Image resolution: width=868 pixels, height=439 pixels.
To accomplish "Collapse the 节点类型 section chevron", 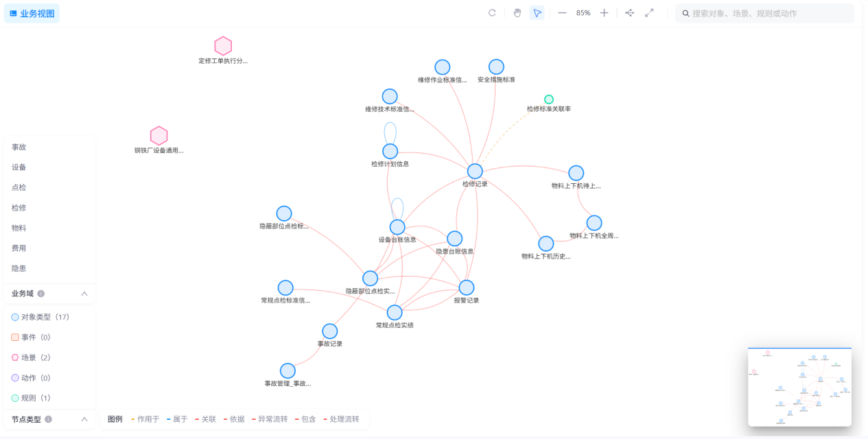I will (x=84, y=419).
